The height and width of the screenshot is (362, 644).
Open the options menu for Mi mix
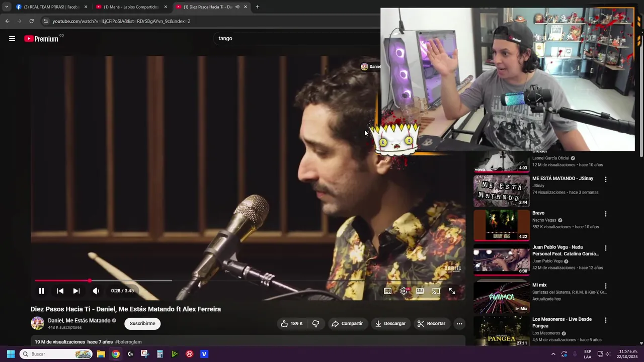coord(606,286)
